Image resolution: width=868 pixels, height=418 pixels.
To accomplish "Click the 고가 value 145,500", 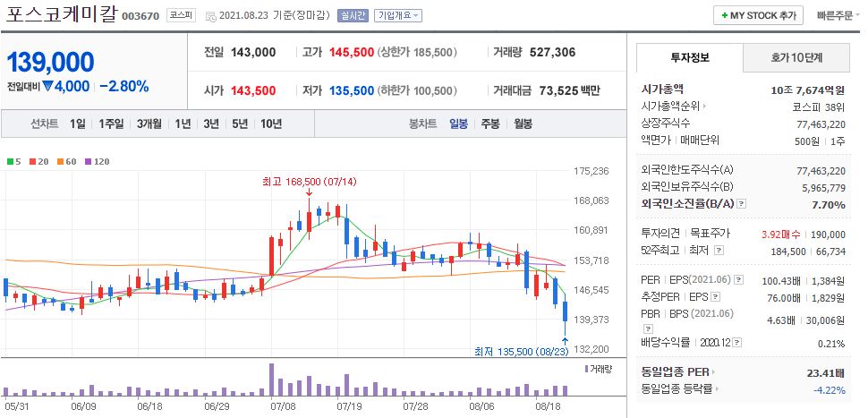I will click(352, 53).
